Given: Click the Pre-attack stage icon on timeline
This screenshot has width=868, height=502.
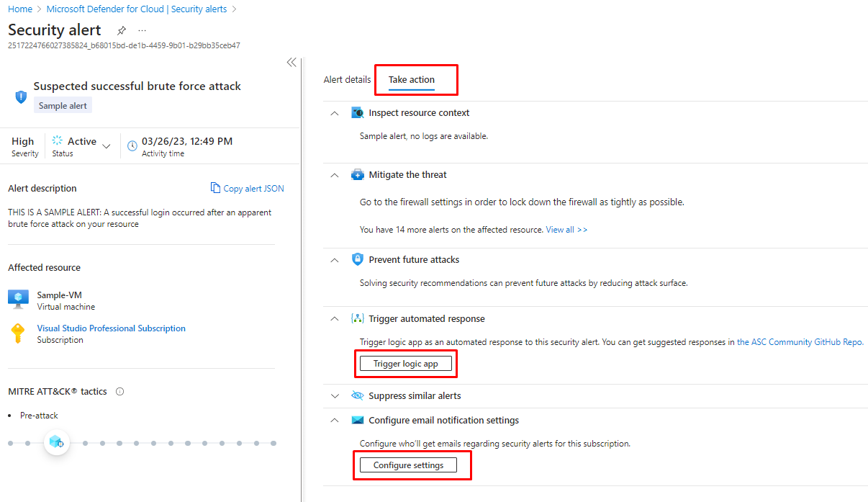Looking at the screenshot, I should coord(56,442).
